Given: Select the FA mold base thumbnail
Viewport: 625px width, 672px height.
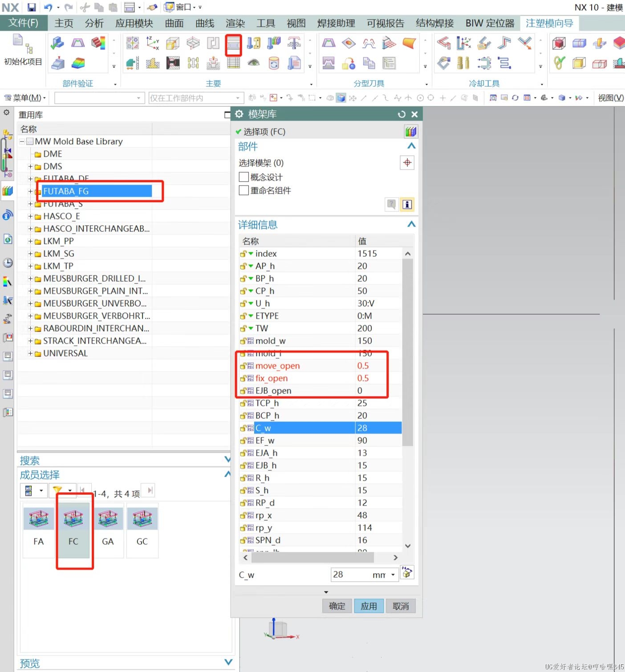Looking at the screenshot, I should click(38, 530).
